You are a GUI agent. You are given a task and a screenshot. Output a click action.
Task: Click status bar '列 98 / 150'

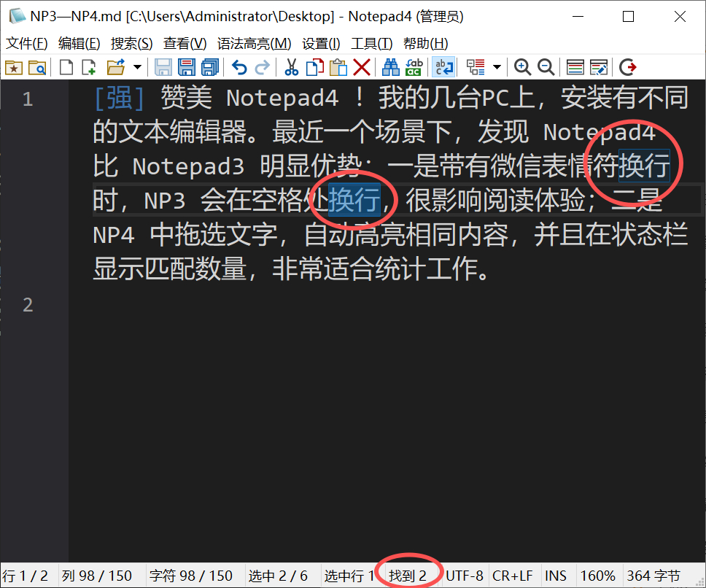97,576
